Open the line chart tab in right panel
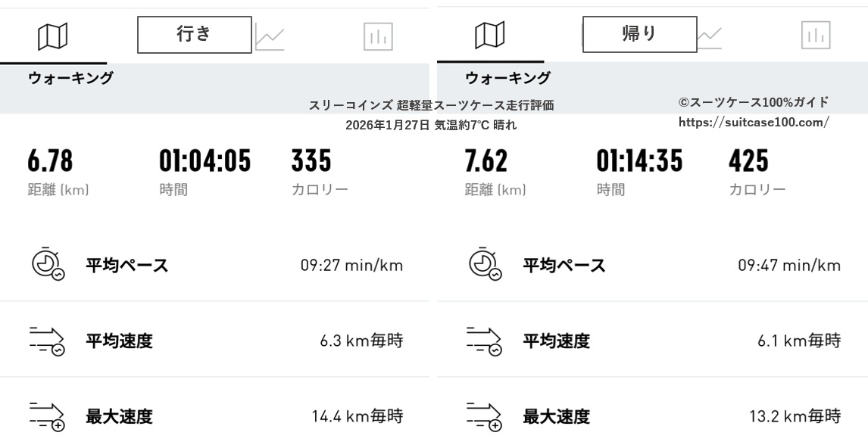 click(710, 36)
